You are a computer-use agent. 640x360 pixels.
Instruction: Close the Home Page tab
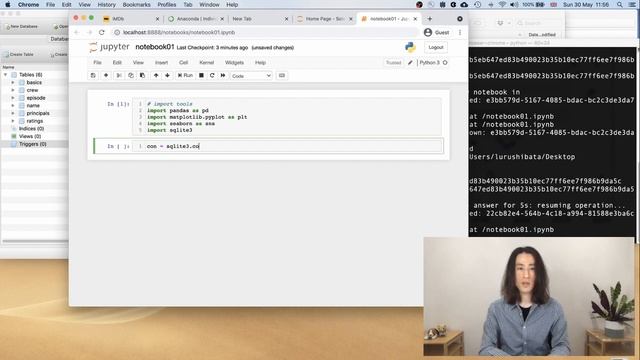coord(351,19)
